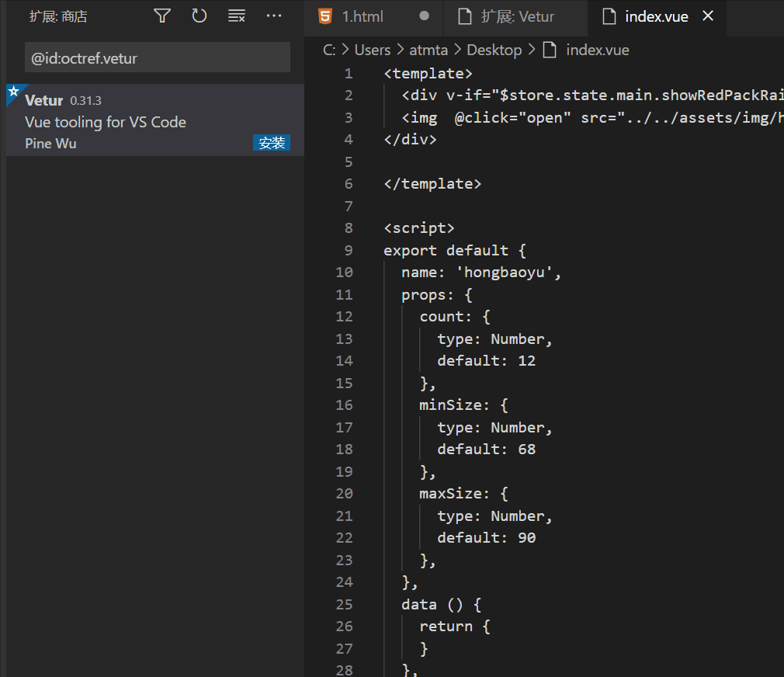Click the C: breadcrumb segment

coord(329,50)
